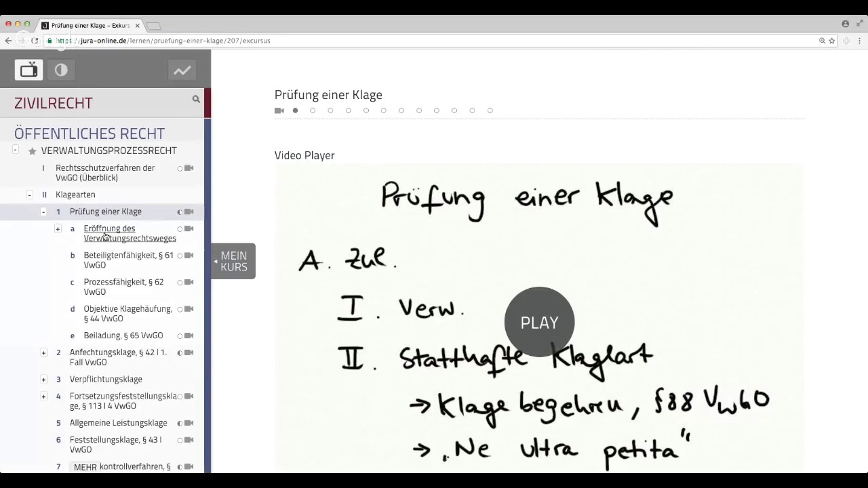Expand Eröffnung des Verwaltungsrechtsweges with plus box
Image resolution: width=868 pixels, height=488 pixels.
point(58,228)
